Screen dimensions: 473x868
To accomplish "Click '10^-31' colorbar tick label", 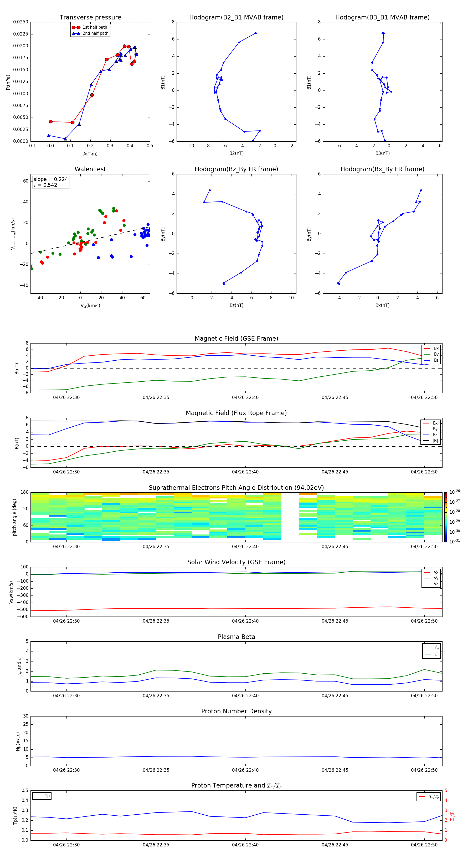I will [x=455, y=542].
